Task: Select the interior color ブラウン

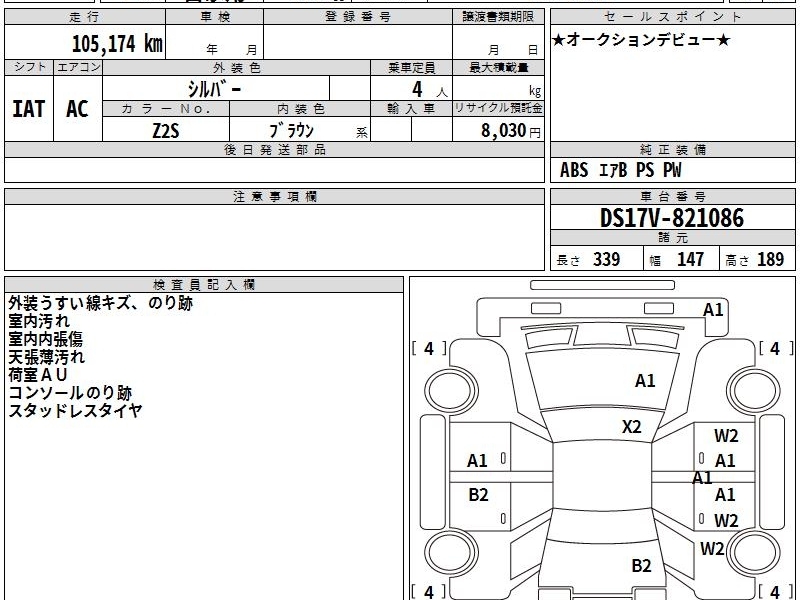Action: [291, 130]
